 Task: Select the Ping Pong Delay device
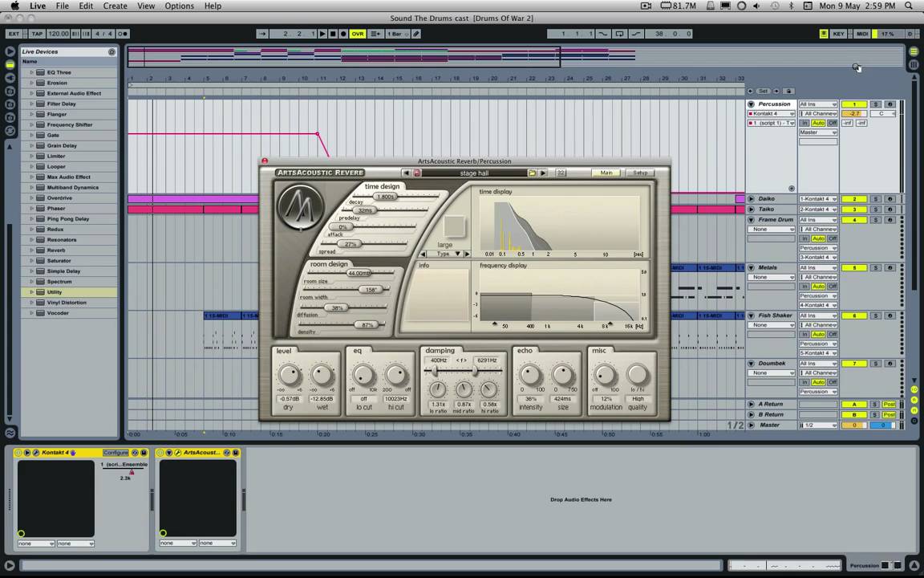69,219
